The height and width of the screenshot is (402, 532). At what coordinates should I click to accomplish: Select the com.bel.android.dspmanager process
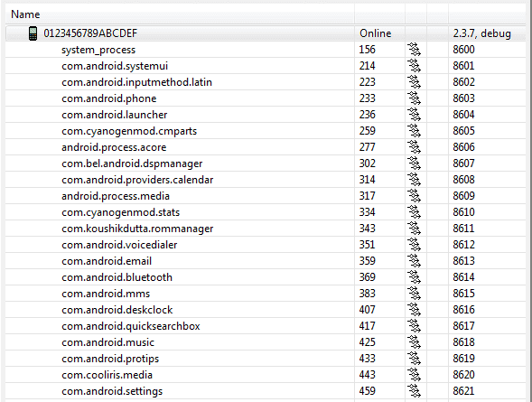point(132,164)
